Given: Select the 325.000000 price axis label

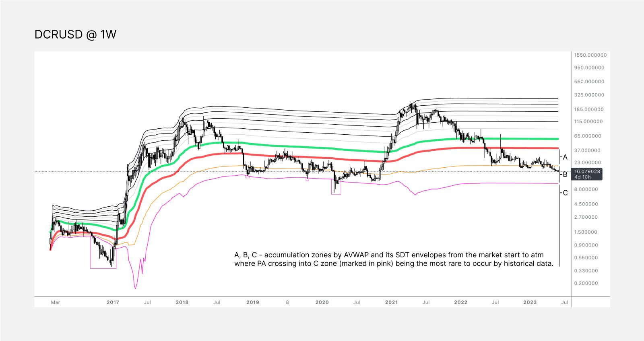Looking at the screenshot, I should (x=589, y=95).
